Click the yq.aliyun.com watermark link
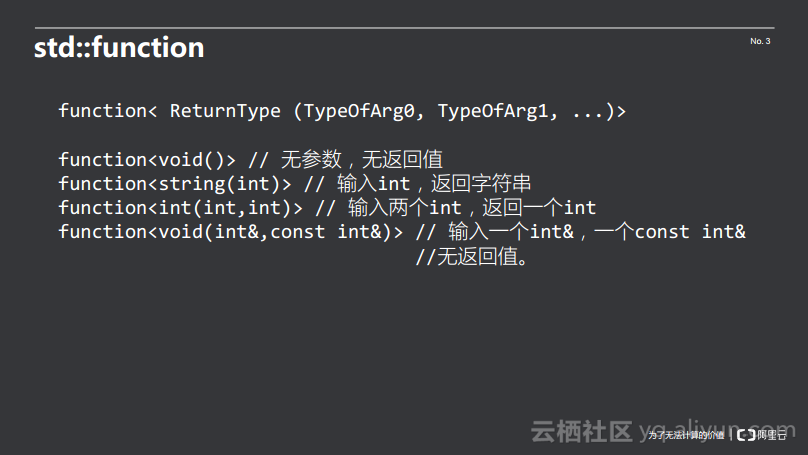Screen dimensions: 808x455 717,430
